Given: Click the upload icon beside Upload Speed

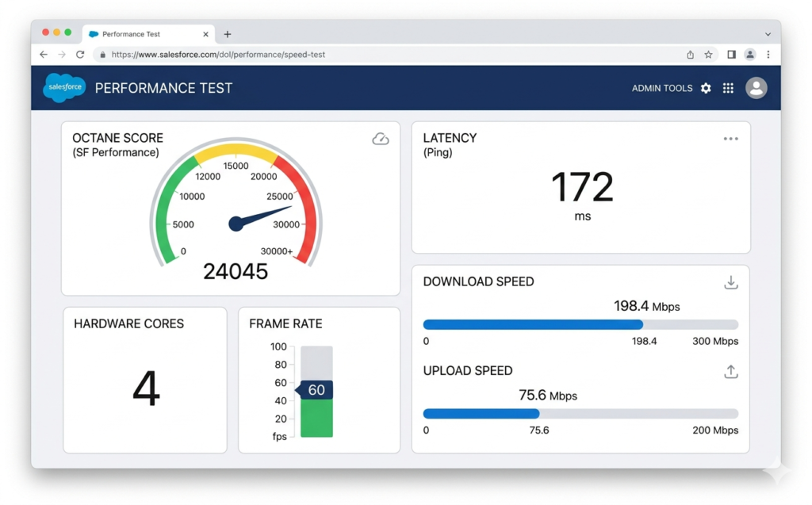Looking at the screenshot, I should [x=731, y=372].
